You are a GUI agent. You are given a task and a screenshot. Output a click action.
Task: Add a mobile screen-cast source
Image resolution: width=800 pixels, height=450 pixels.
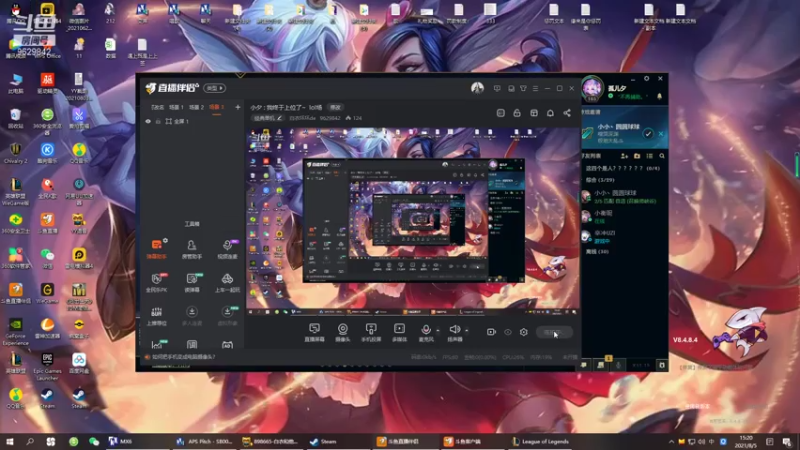[x=371, y=332]
